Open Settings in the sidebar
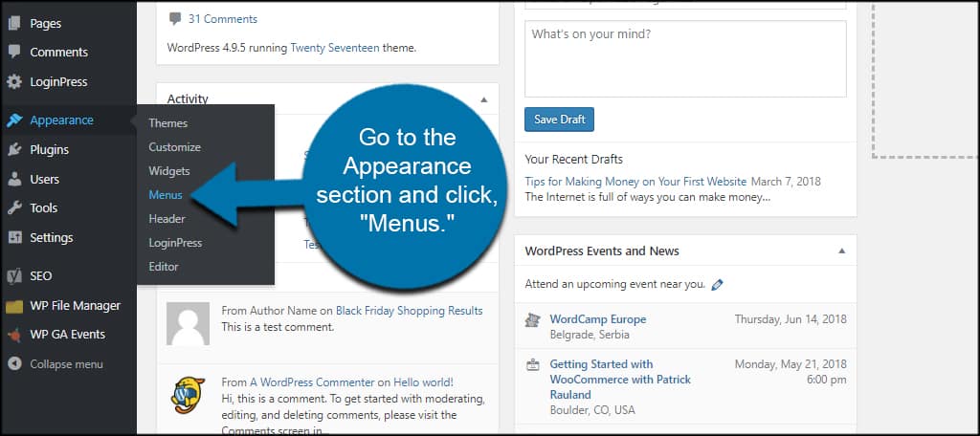 click(x=52, y=237)
